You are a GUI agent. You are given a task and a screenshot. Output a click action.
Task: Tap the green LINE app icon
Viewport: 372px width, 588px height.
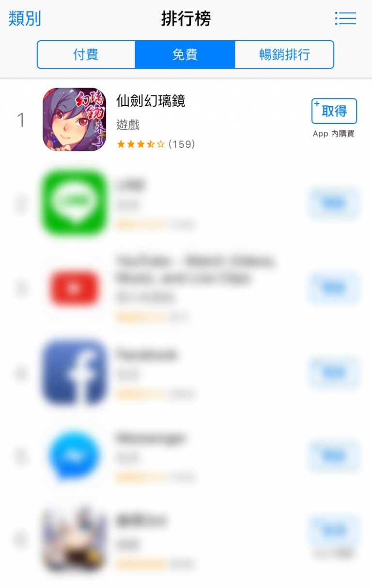pos(74,203)
